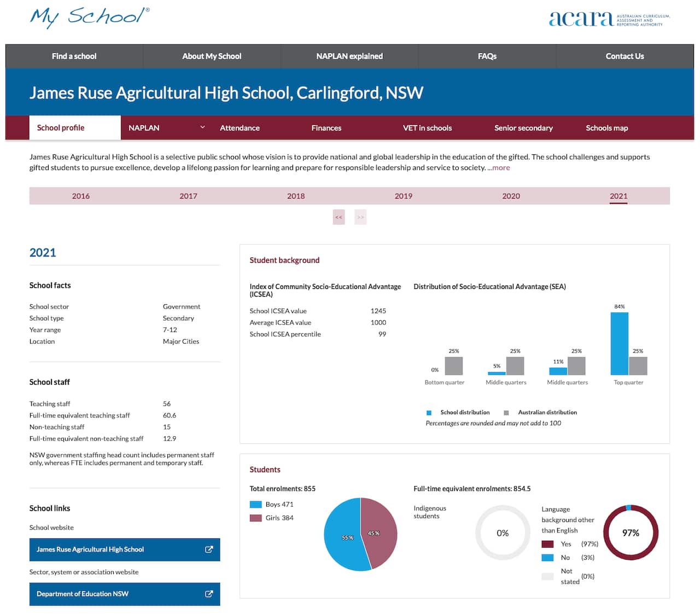Viewport: 700px width, 615px height.
Task: Click the next years arrow below the year selector
Action: tap(360, 217)
